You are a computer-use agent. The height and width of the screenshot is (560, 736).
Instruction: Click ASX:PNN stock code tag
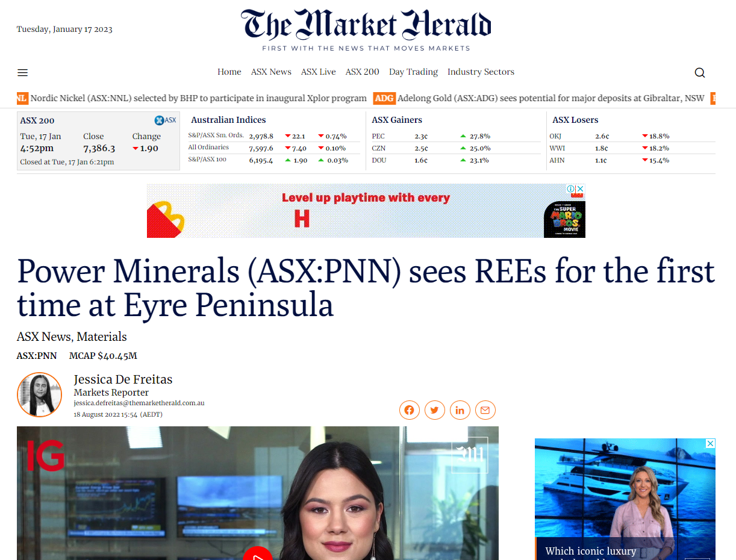pyautogui.click(x=37, y=356)
